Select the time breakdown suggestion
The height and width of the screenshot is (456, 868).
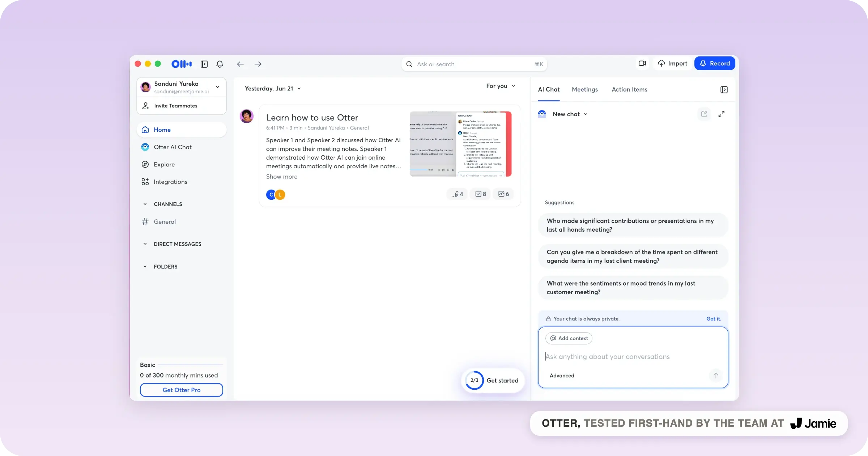click(633, 256)
